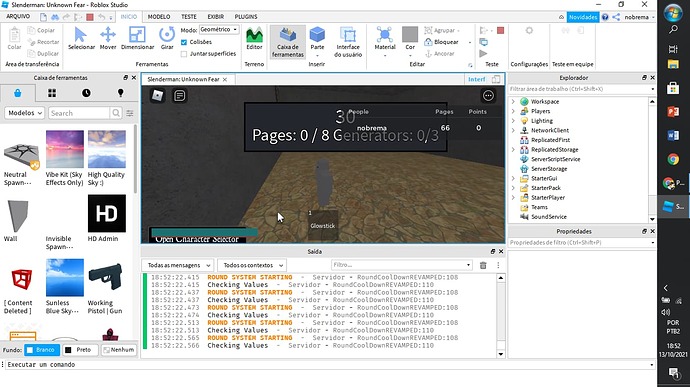
Task: Switch to toolbox Recent clock tab
Action: pyautogui.click(x=86, y=93)
